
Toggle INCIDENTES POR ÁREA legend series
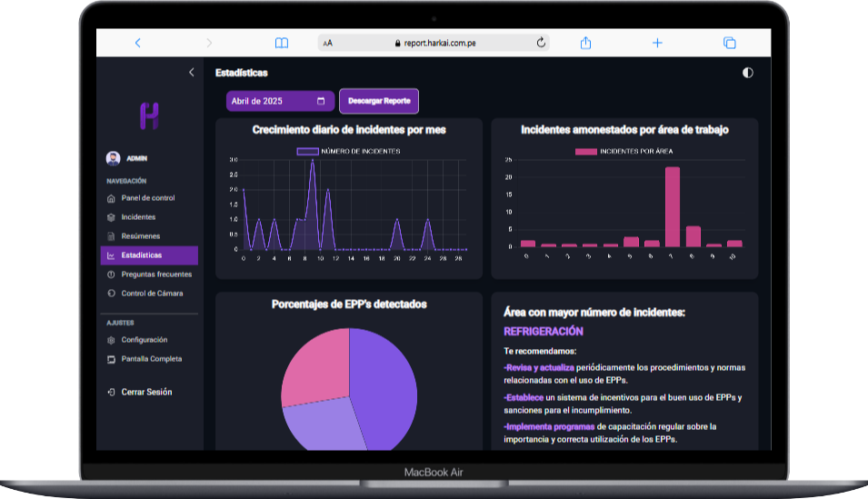pos(624,151)
